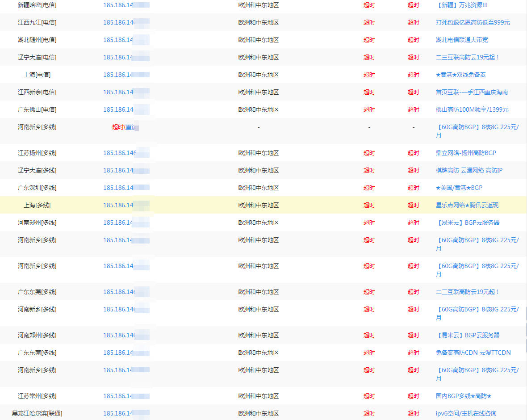Open the 首页互联-一手江西重庆海南 link

coord(472,92)
